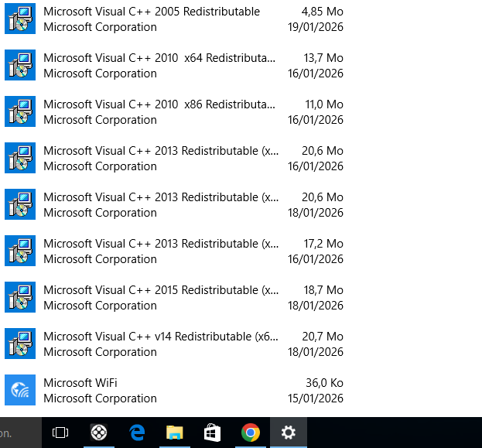Open Microsoft Edge from the taskbar
Viewport: 482px width, 448px height.
pyautogui.click(x=138, y=433)
